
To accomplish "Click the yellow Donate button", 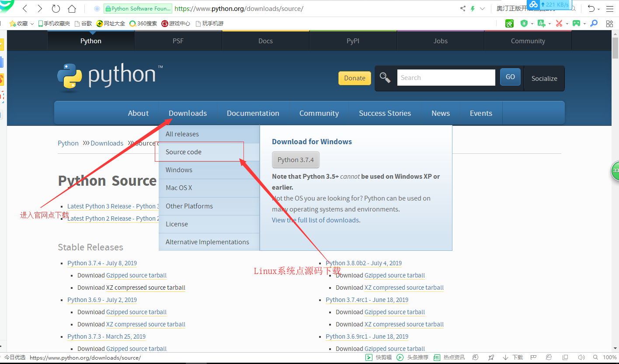I will 355,78.
